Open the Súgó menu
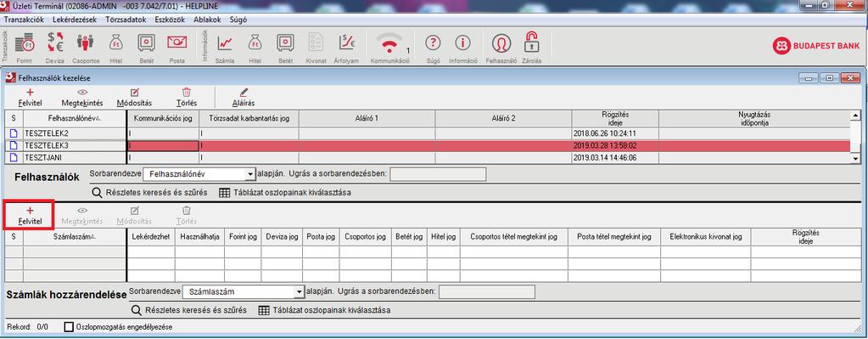 click(238, 20)
